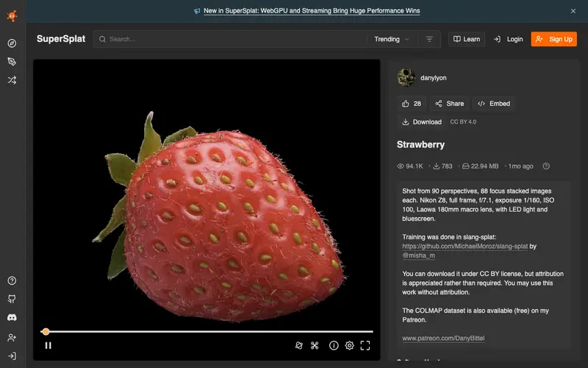Click the megaphone icon in the banner

click(197, 11)
